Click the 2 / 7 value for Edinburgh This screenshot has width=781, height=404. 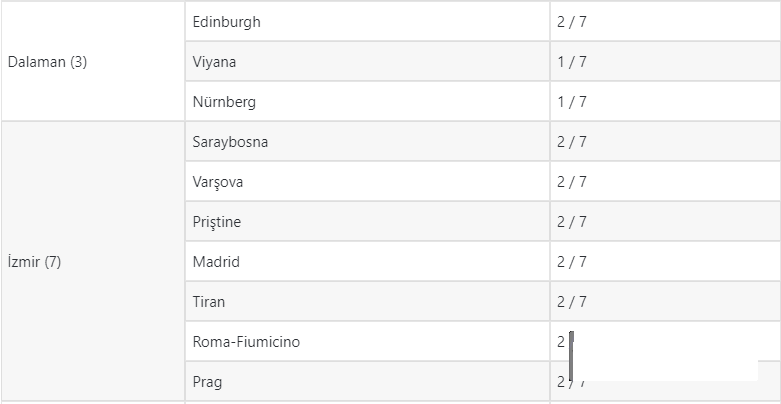[x=572, y=22]
